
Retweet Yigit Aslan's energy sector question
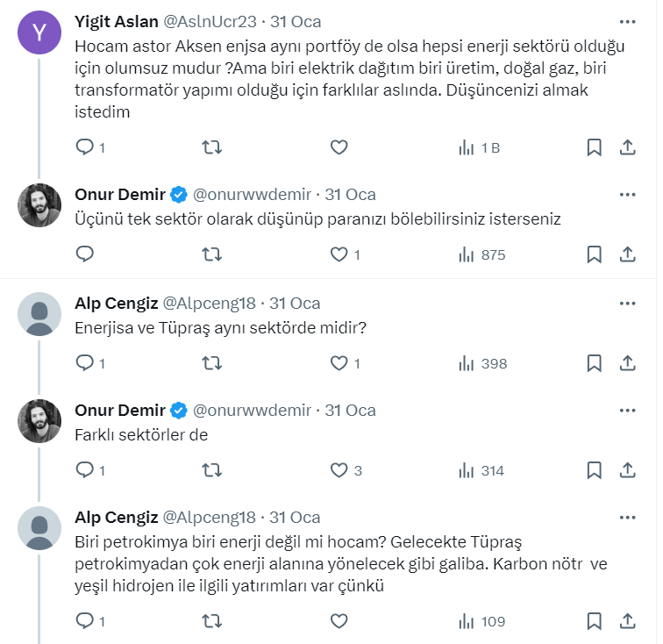pos(211,147)
